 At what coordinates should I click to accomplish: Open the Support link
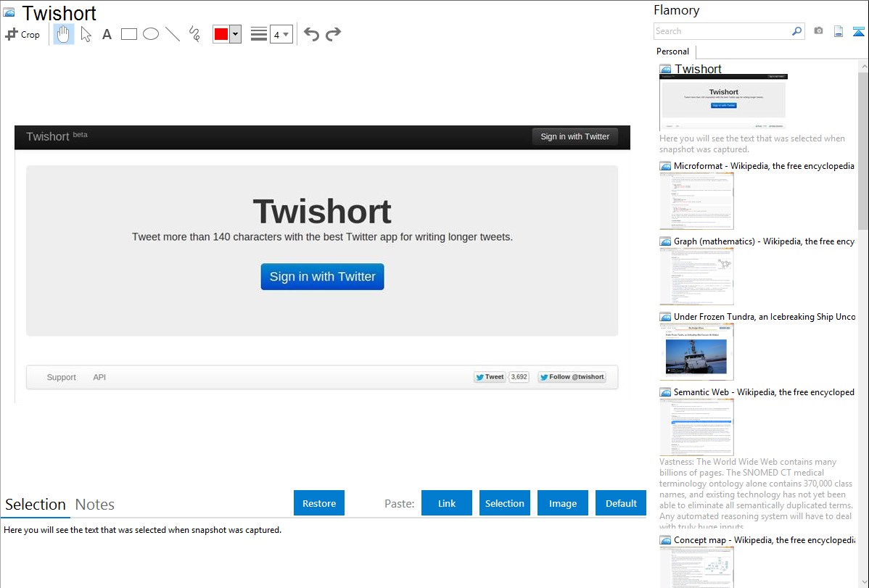(61, 378)
